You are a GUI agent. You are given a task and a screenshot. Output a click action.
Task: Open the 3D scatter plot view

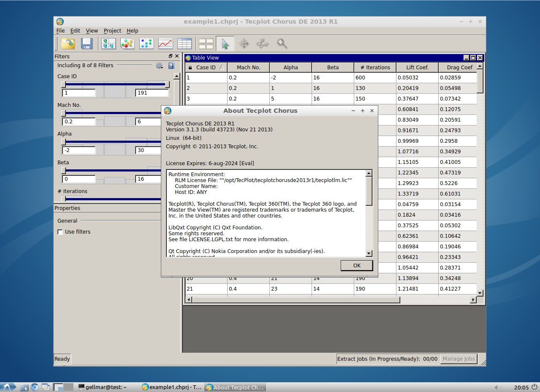tap(128, 44)
